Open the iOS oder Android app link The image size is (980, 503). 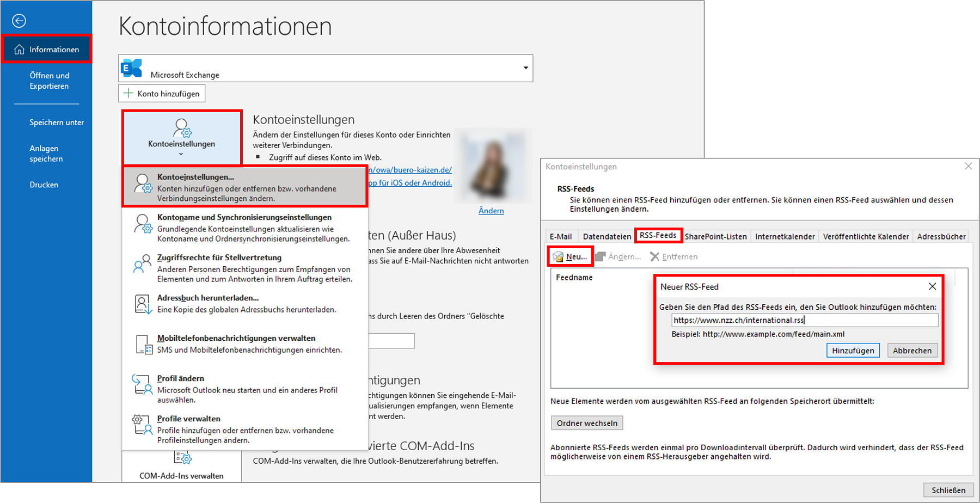pos(410,183)
